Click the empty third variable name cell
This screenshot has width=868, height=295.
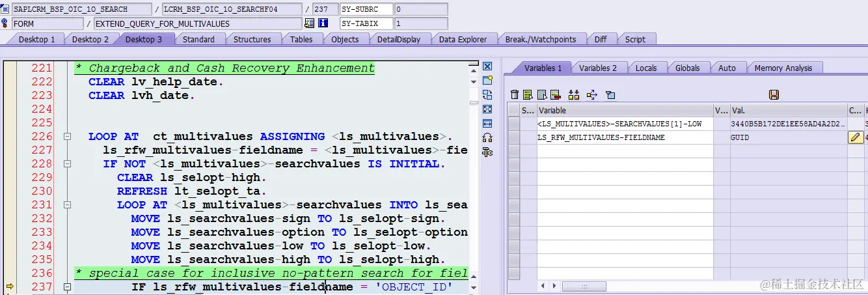coord(625,151)
